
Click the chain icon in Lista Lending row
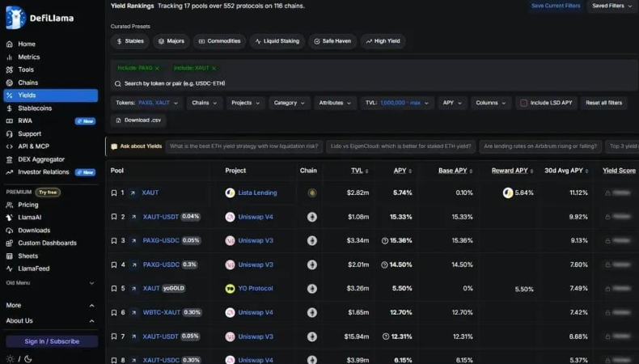pos(312,193)
